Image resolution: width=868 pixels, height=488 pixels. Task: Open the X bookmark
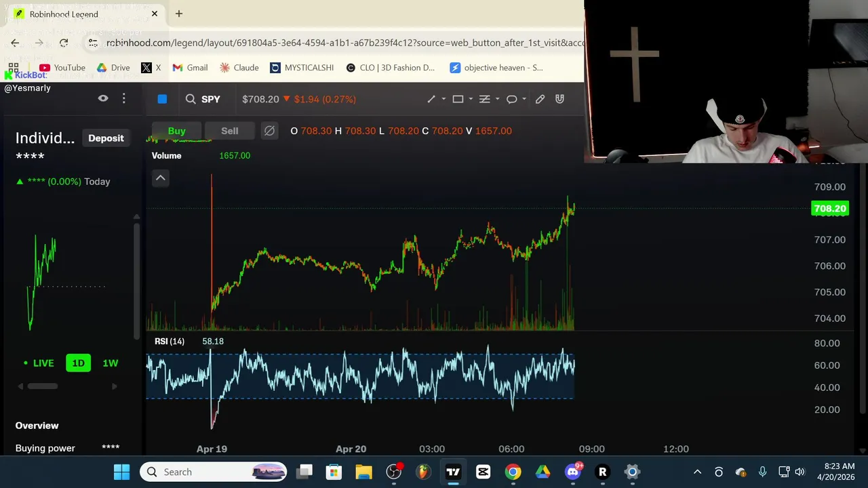coord(151,68)
